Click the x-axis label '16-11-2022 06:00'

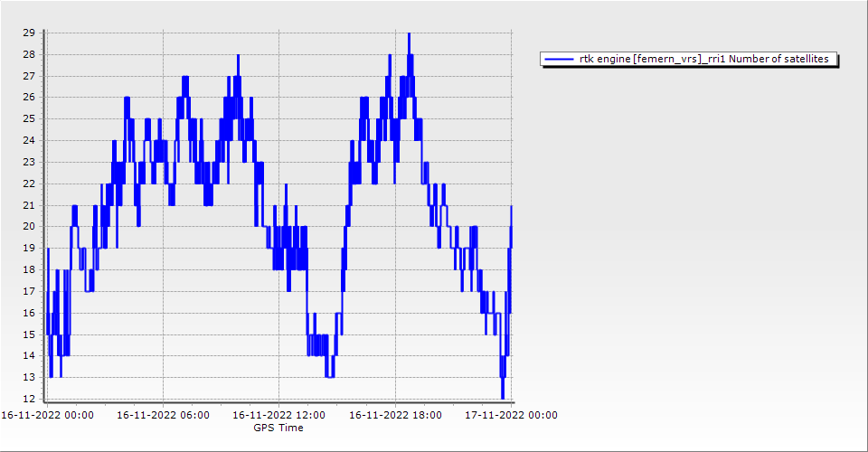[164, 416]
